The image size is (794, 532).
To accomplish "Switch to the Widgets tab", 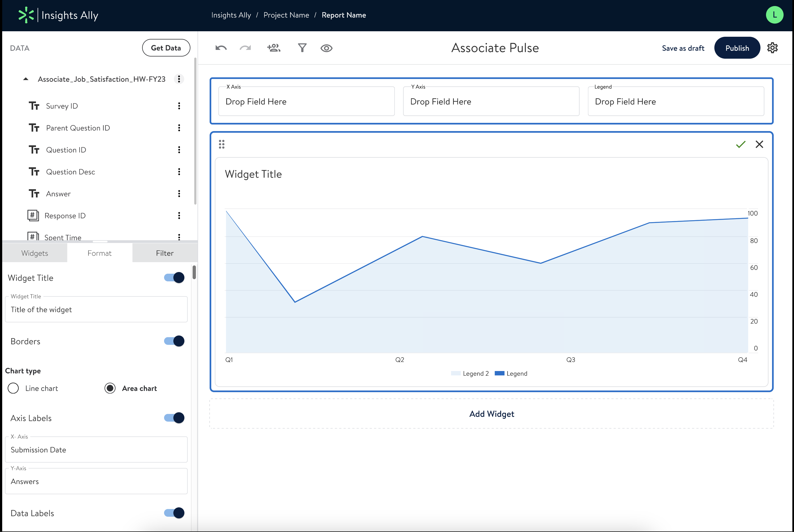I will [x=35, y=253].
